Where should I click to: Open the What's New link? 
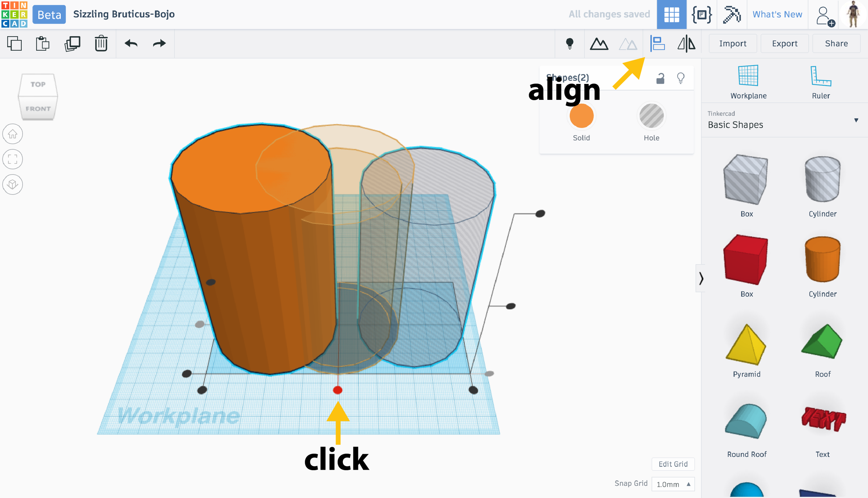click(777, 14)
